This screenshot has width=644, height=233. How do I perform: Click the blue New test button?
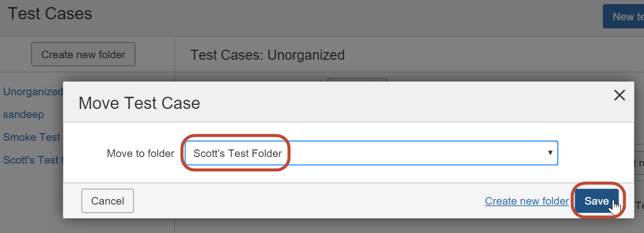[x=624, y=16]
